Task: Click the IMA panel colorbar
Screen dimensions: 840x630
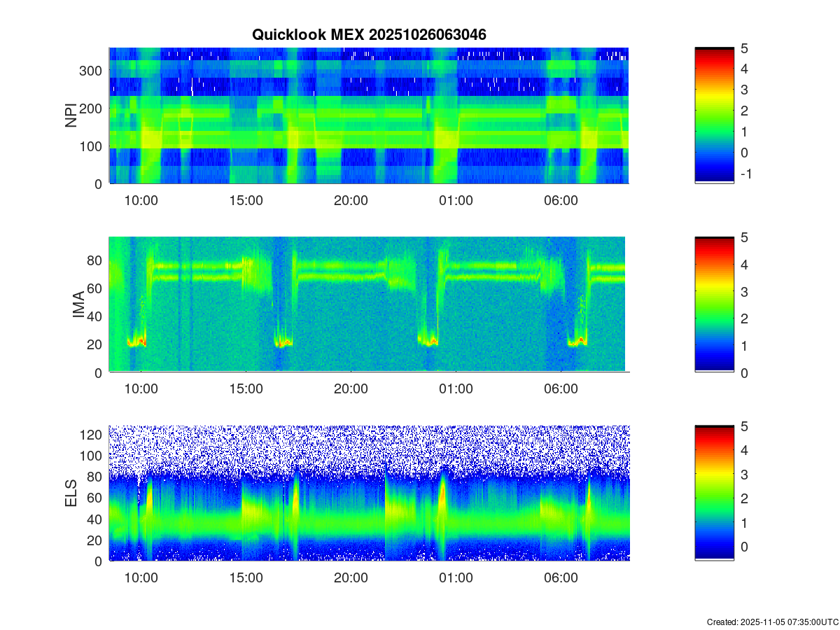Action: pos(714,304)
